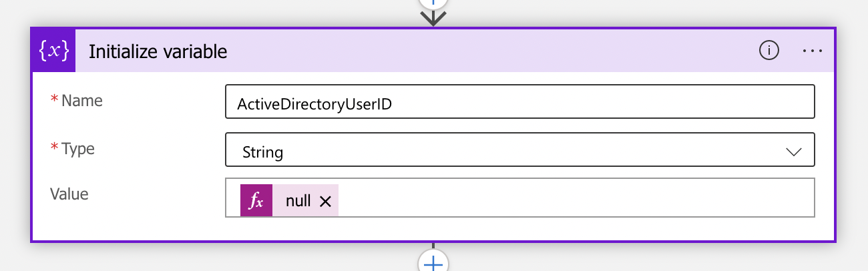Click the Value field label
Screen dimensions: 868x271
pyautogui.click(x=69, y=194)
